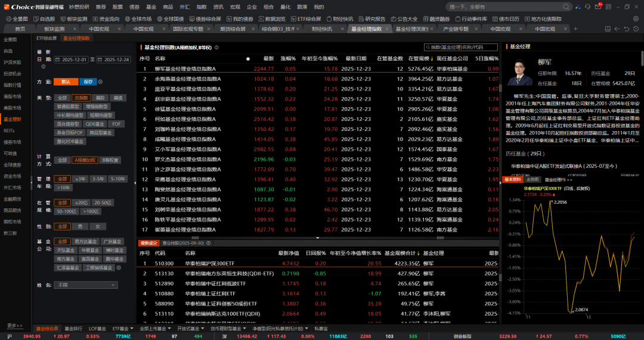Click the settings gear beside 保存 button
The image size is (644, 340).
(100, 82)
